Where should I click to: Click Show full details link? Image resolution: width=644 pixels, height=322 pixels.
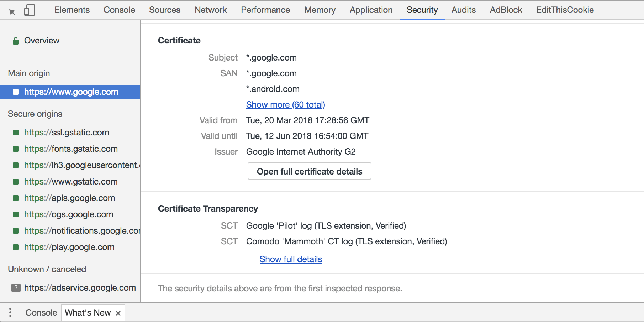tap(291, 259)
